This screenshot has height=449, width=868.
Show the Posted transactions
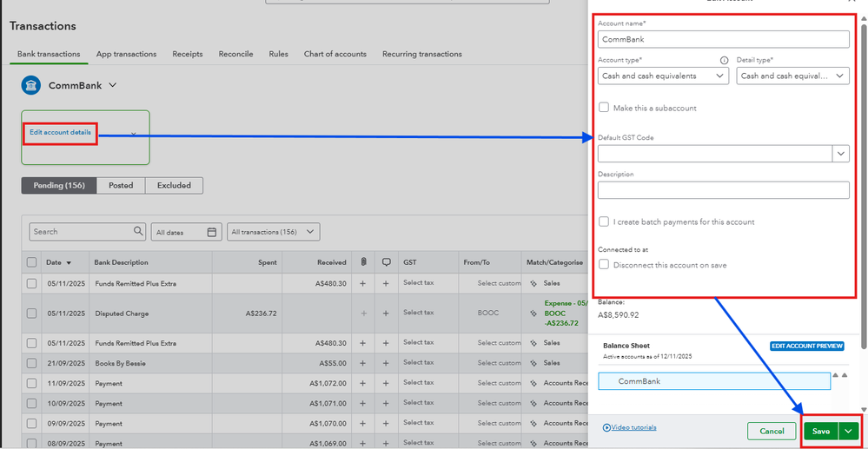point(121,186)
